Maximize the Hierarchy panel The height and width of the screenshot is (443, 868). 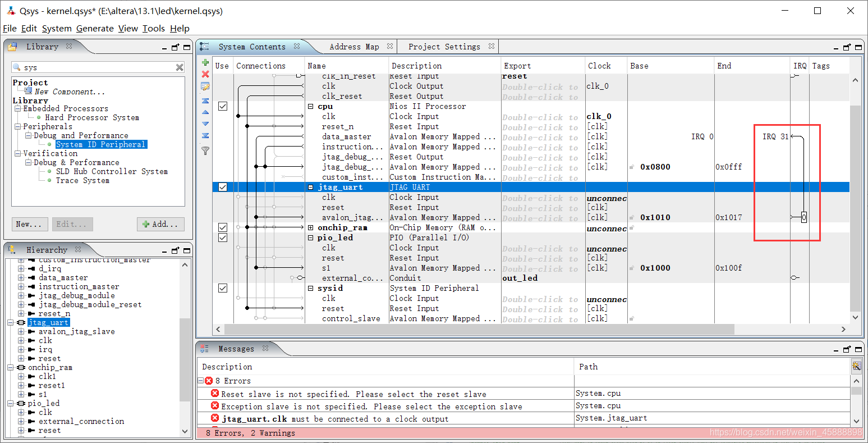[187, 250]
